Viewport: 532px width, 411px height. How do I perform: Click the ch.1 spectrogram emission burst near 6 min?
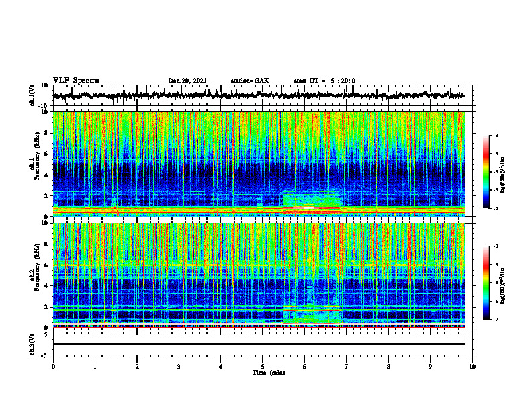point(312,201)
